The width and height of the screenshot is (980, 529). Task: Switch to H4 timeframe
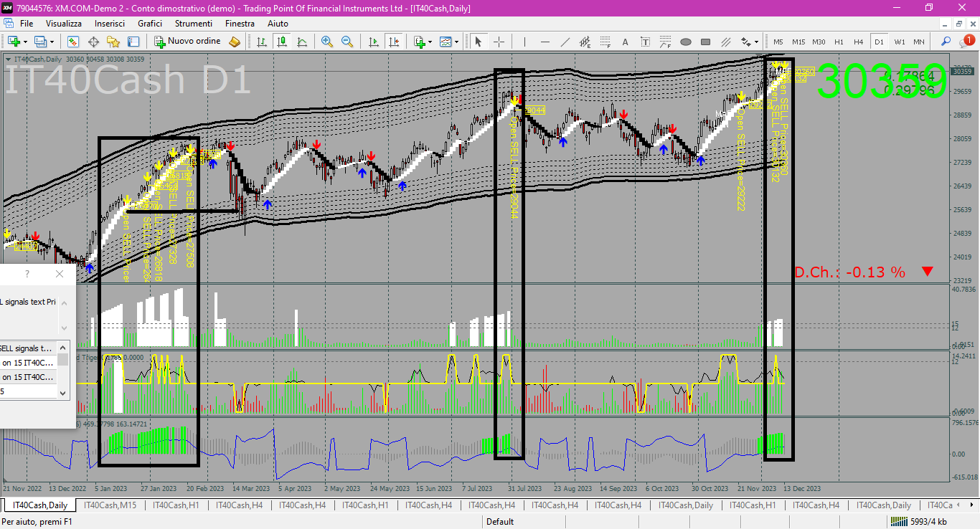(x=859, y=42)
